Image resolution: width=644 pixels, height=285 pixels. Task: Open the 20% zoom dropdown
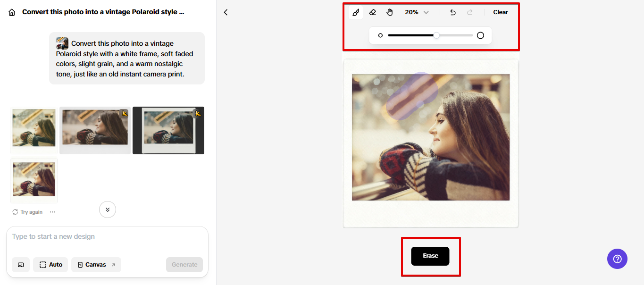click(x=417, y=12)
